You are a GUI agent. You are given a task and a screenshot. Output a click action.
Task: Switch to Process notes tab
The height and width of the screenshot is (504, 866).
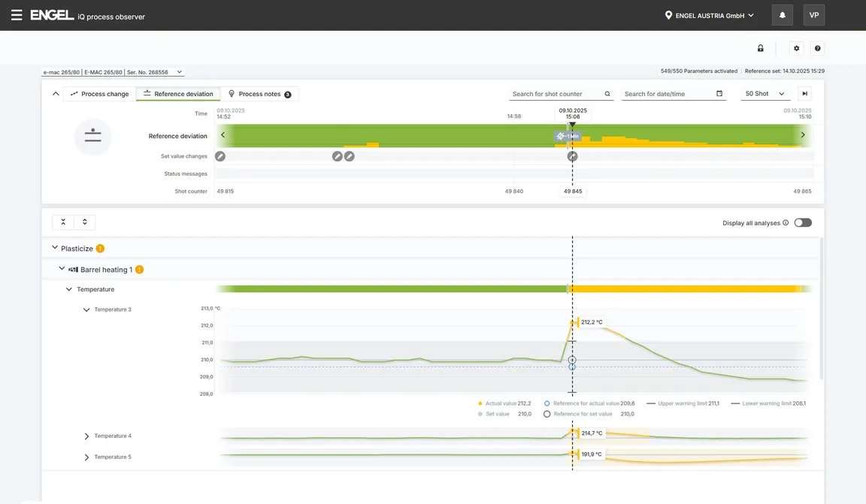[259, 94]
